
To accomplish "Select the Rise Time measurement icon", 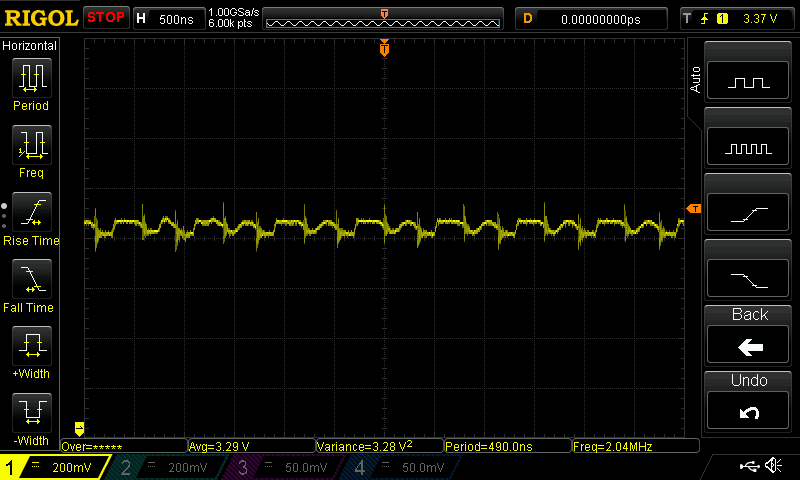I will click(32, 212).
